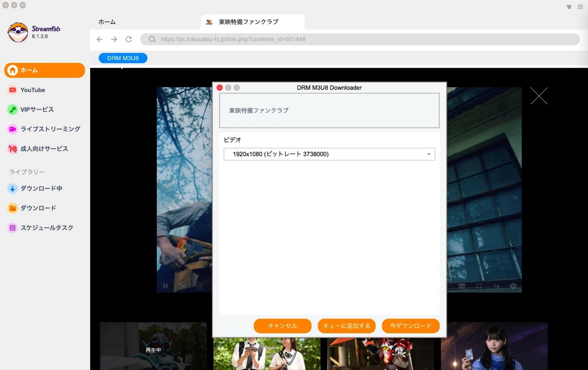
Task: Open the skin/theme shirt icon at top right
Action: pos(569,7)
